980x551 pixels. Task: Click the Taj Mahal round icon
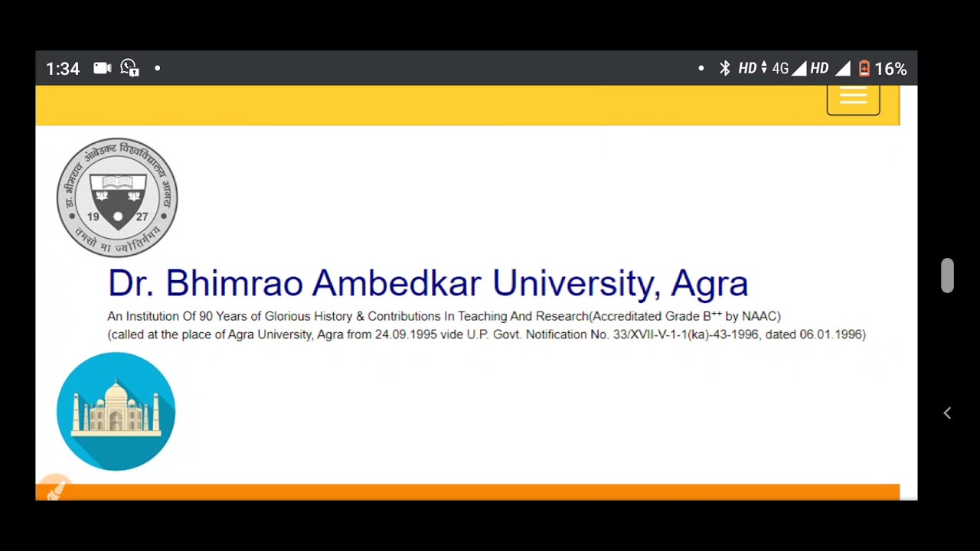[116, 411]
